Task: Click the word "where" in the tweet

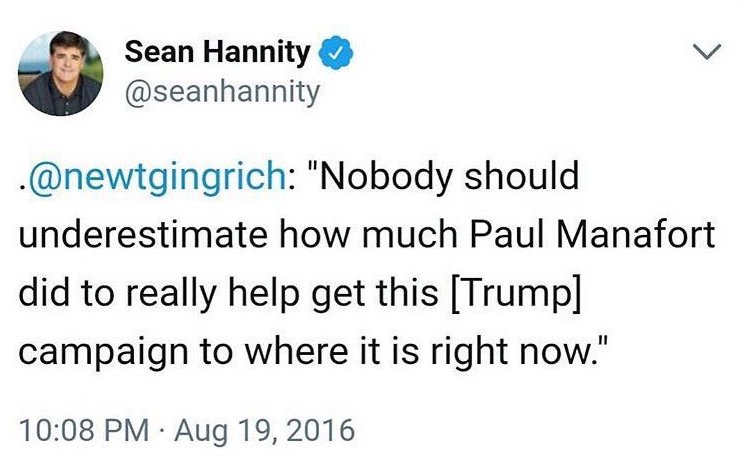Action: (x=296, y=352)
